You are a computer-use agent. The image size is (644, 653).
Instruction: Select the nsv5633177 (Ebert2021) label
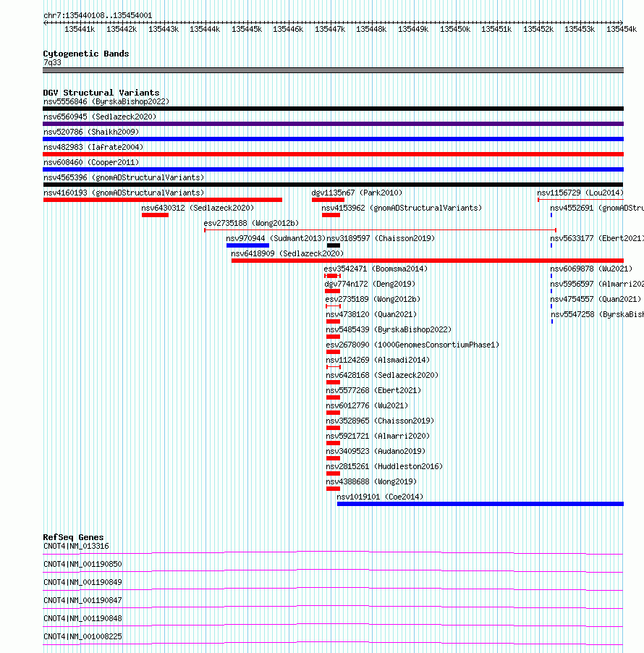tap(597, 239)
